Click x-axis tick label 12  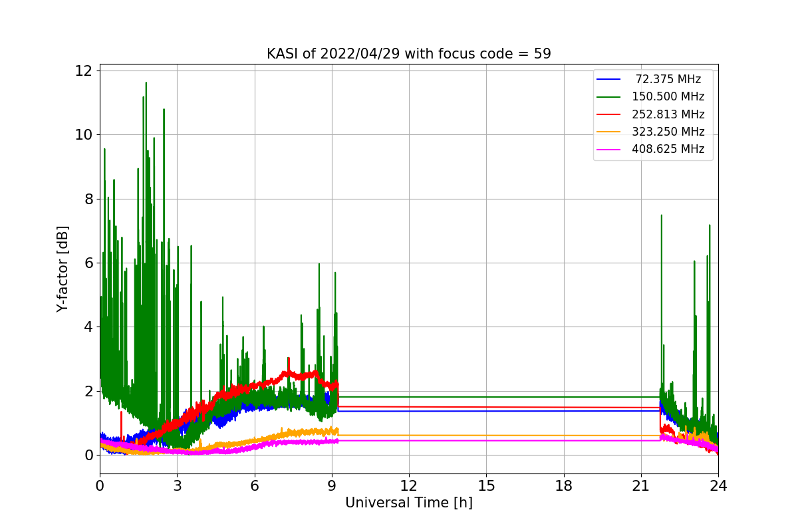click(409, 485)
